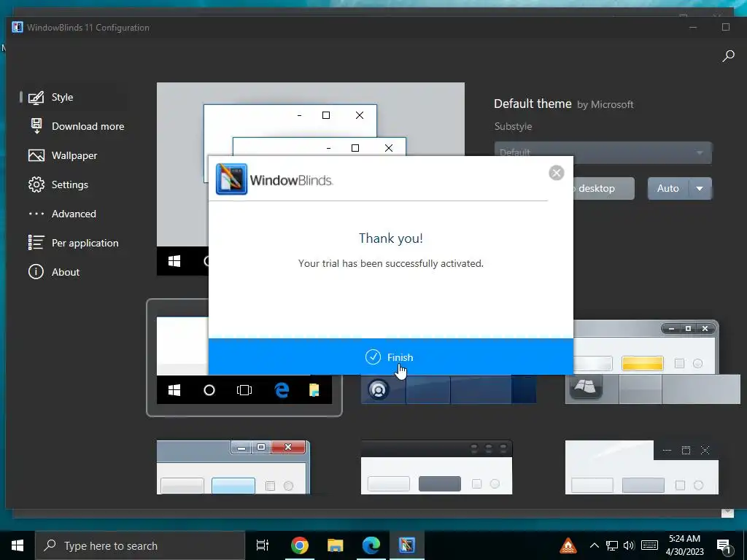
Task: Open the About section in the sidebar
Action: pyautogui.click(x=65, y=272)
